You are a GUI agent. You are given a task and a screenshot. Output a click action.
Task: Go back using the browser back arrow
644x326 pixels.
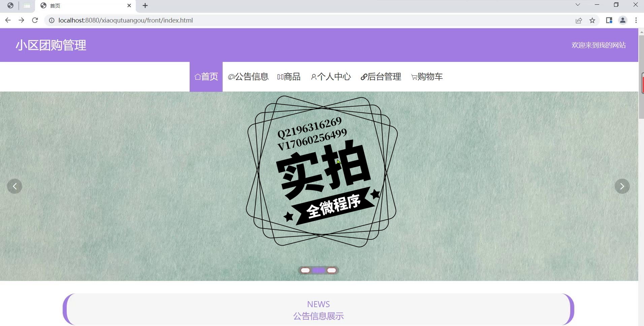[8, 20]
